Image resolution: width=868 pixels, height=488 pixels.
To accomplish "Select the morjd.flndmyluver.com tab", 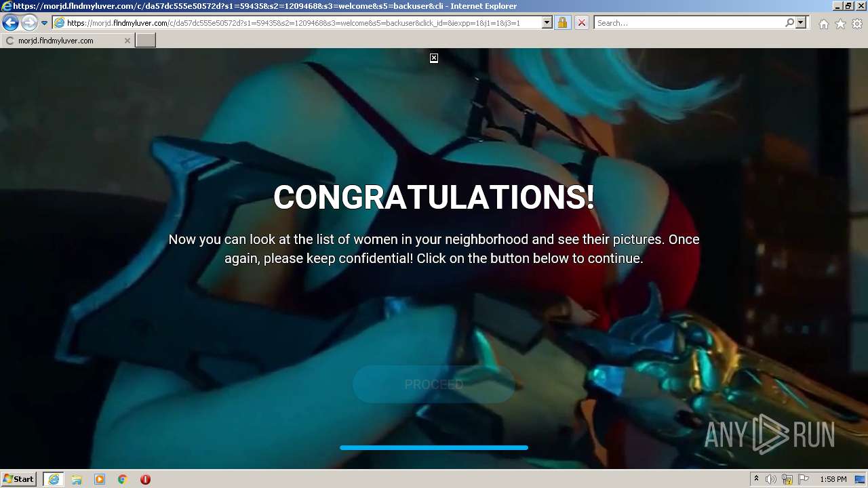I will [x=66, y=41].
